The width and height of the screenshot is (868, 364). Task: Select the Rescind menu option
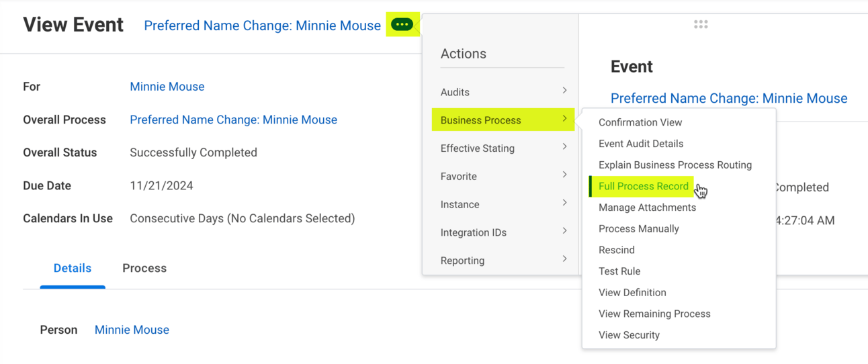pyautogui.click(x=617, y=250)
